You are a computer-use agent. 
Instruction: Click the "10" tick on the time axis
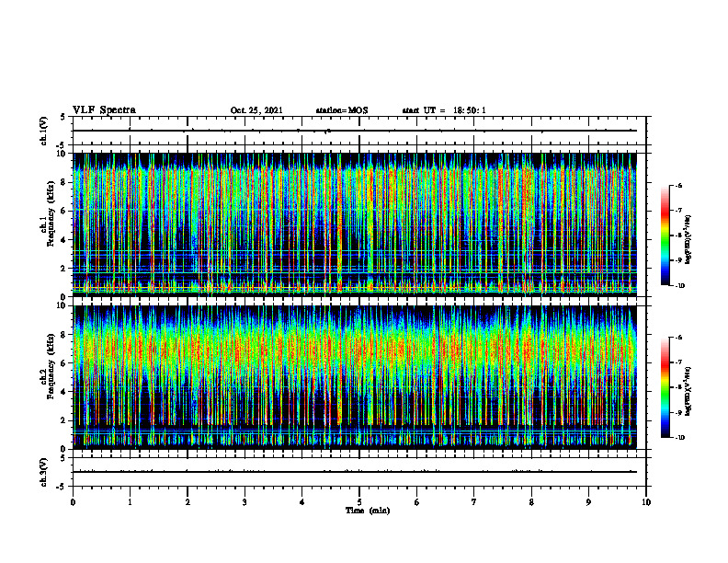point(646,502)
